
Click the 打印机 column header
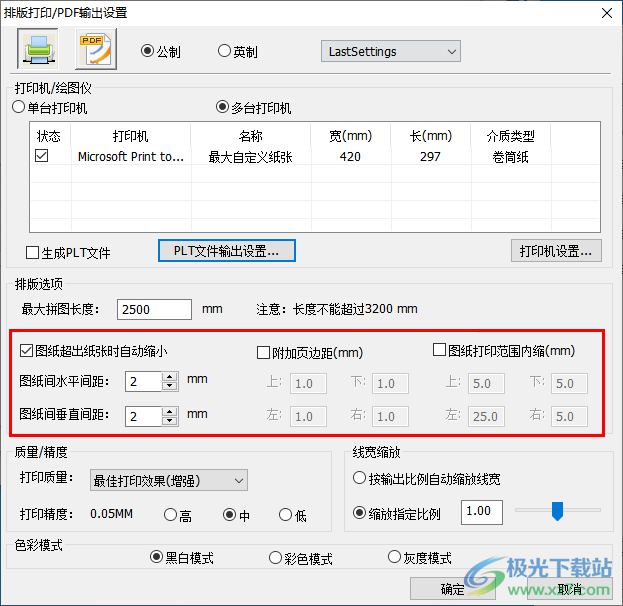(131, 136)
